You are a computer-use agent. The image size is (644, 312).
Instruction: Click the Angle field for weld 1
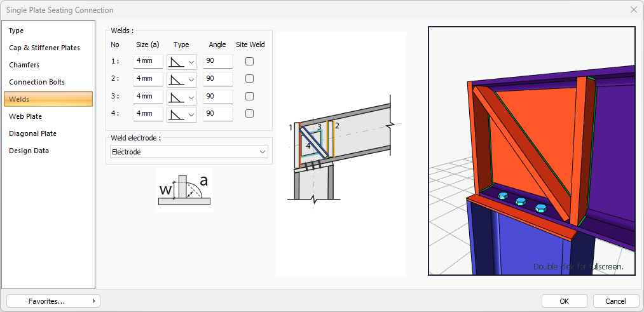pyautogui.click(x=218, y=61)
